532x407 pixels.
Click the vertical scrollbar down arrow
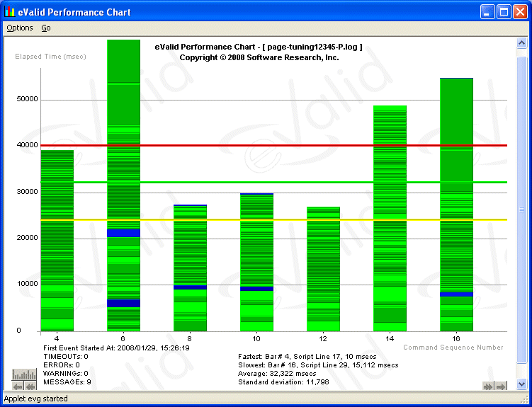point(521,384)
